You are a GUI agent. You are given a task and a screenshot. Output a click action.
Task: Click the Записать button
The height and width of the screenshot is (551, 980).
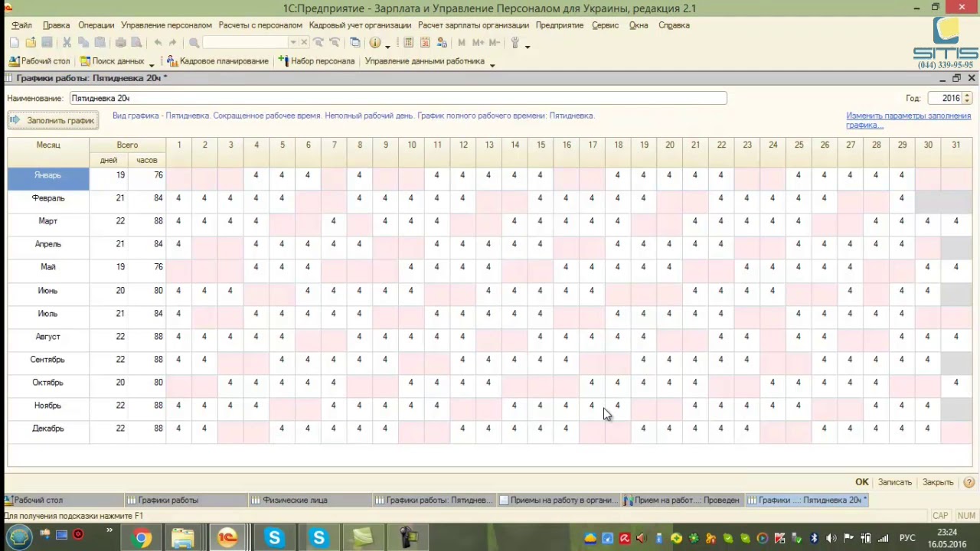pos(895,483)
